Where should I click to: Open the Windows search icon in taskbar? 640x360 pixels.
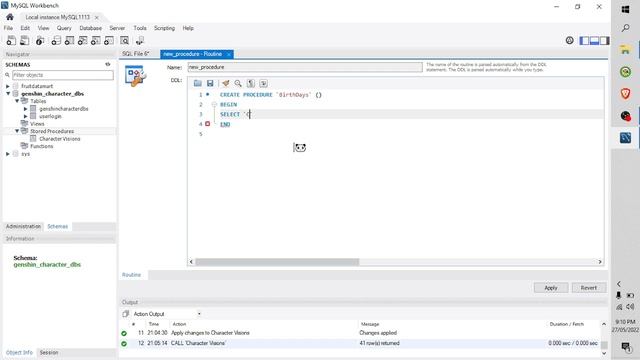coord(625,28)
